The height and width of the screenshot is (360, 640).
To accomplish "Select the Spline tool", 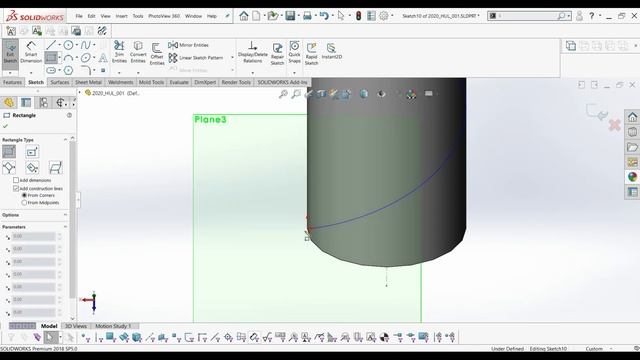I will pos(85,45).
